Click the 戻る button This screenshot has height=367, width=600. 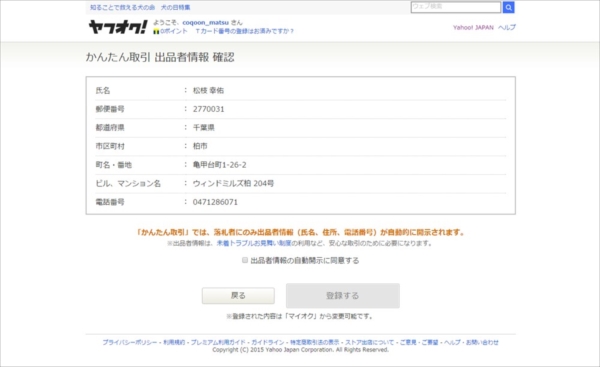[238, 295]
